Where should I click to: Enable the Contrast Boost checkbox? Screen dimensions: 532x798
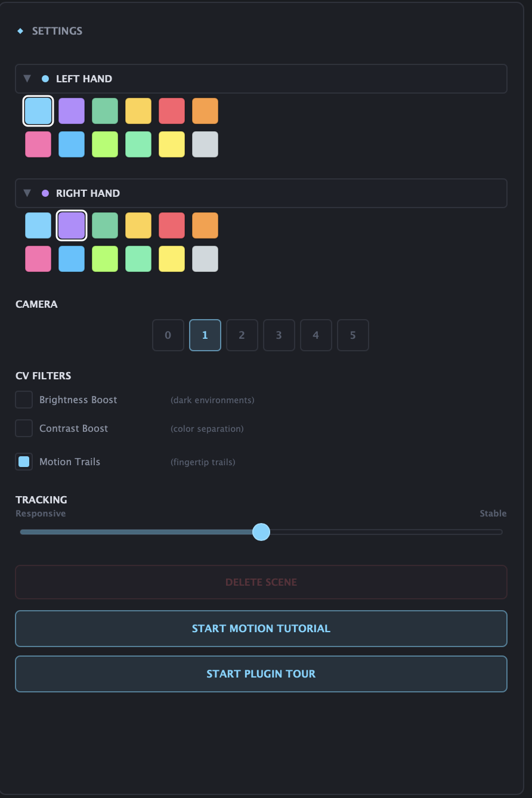[x=24, y=428]
